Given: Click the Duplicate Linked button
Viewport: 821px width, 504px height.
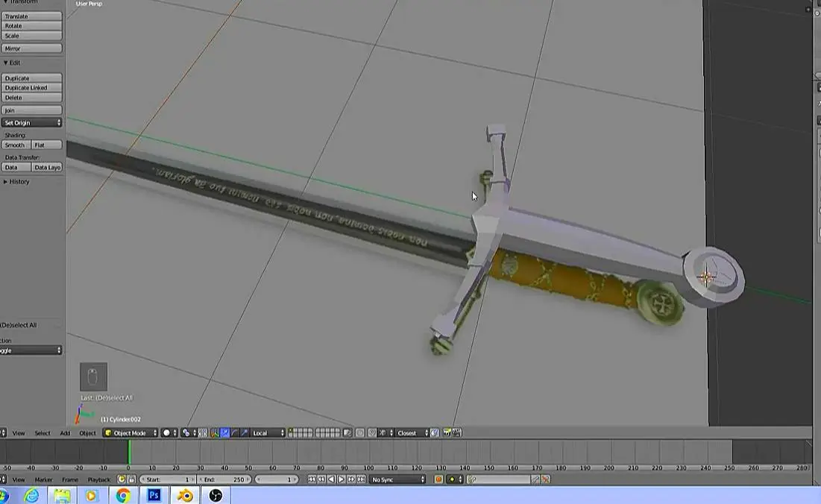Looking at the screenshot, I should [x=32, y=88].
